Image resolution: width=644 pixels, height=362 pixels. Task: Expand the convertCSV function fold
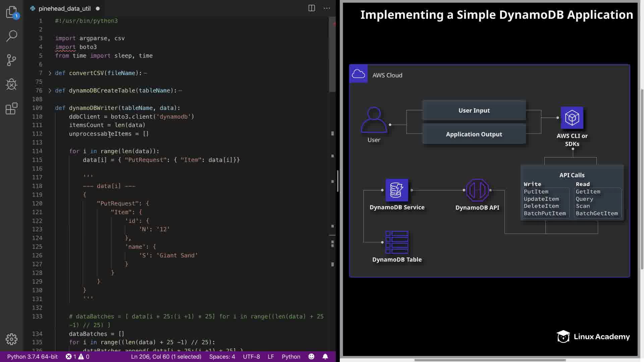tap(50, 73)
